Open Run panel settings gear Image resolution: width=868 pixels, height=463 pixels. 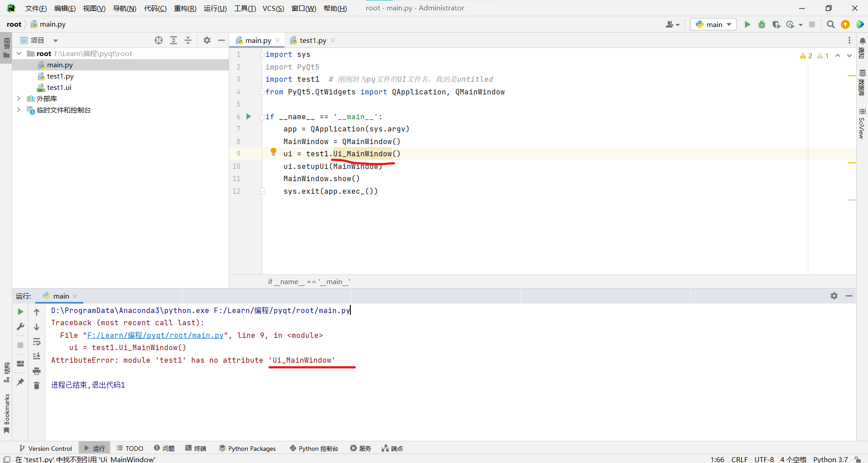(x=834, y=296)
